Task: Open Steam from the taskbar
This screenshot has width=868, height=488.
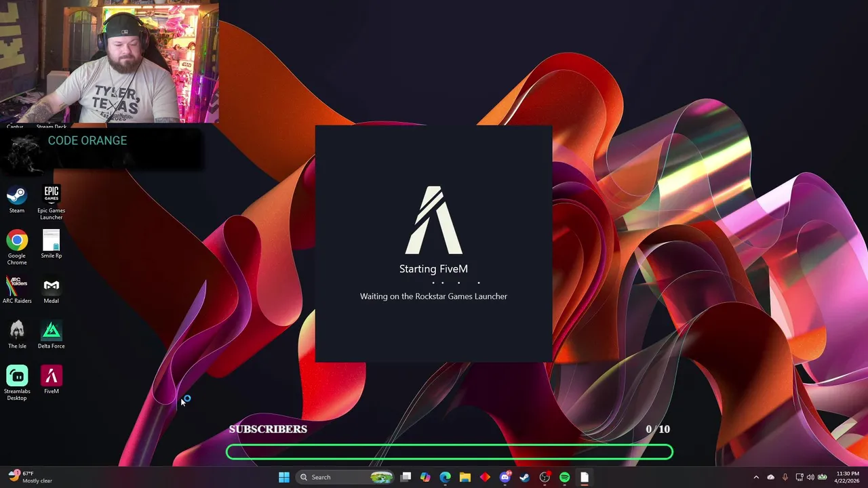Action: [x=525, y=477]
